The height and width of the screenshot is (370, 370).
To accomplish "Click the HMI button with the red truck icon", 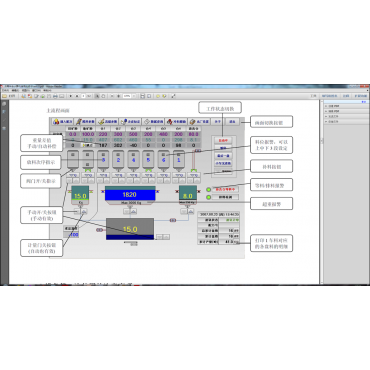I will coord(176,122).
